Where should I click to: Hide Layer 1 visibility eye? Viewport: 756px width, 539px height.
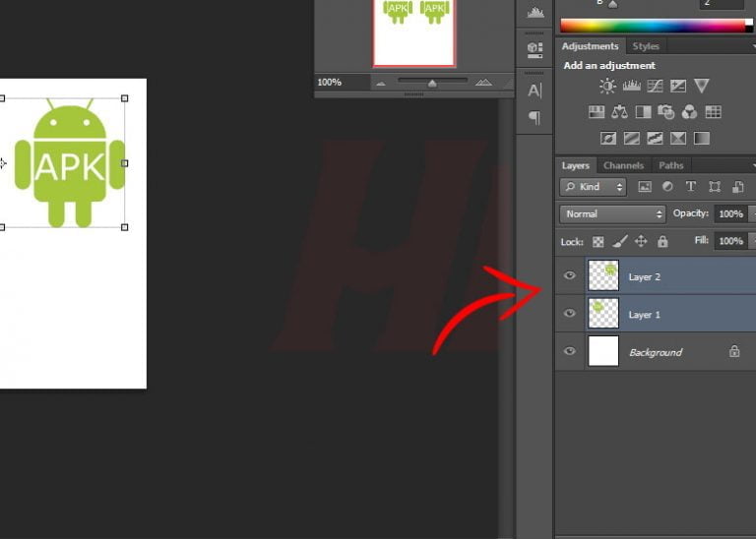click(569, 313)
